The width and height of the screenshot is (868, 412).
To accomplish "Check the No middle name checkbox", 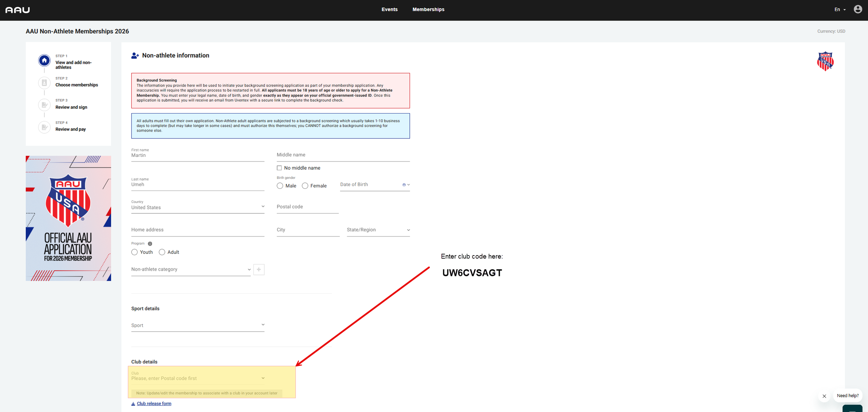I will (279, 168).
